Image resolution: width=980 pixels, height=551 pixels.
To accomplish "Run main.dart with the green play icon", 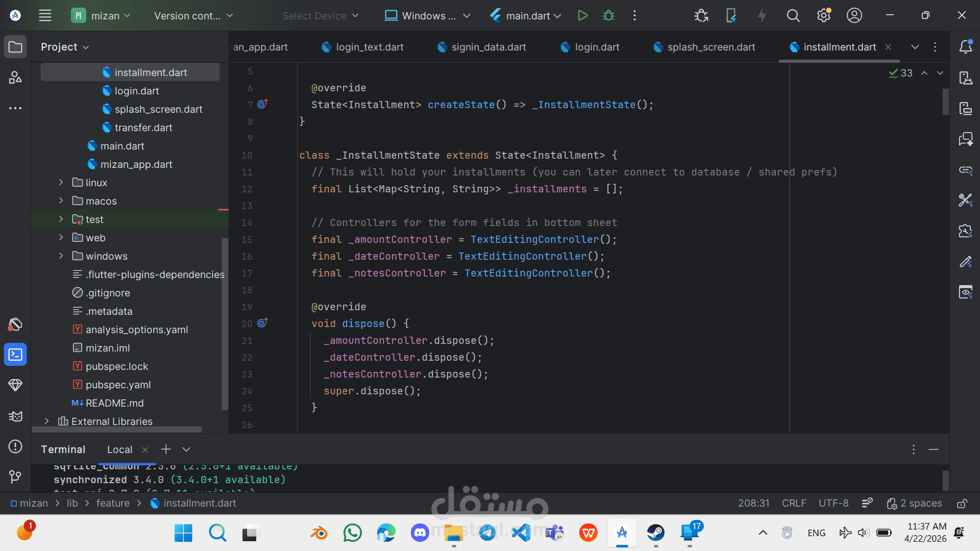I will coord(582,16).
